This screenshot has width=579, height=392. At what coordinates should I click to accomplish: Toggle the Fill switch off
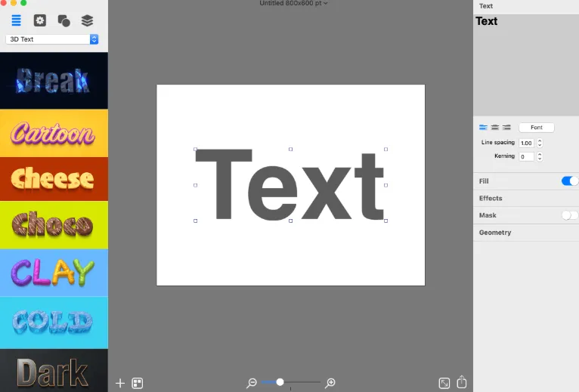[570, 181]
